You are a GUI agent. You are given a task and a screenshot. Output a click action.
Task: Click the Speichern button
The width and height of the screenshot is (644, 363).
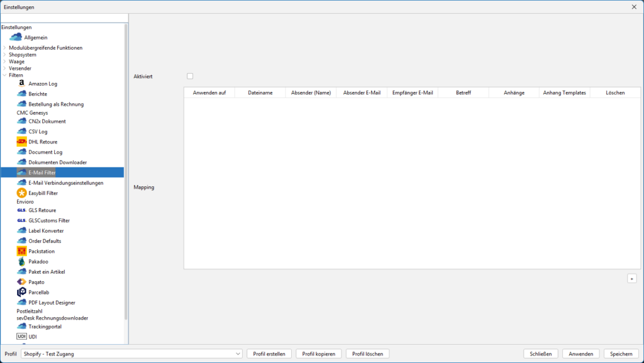point(621,354)
